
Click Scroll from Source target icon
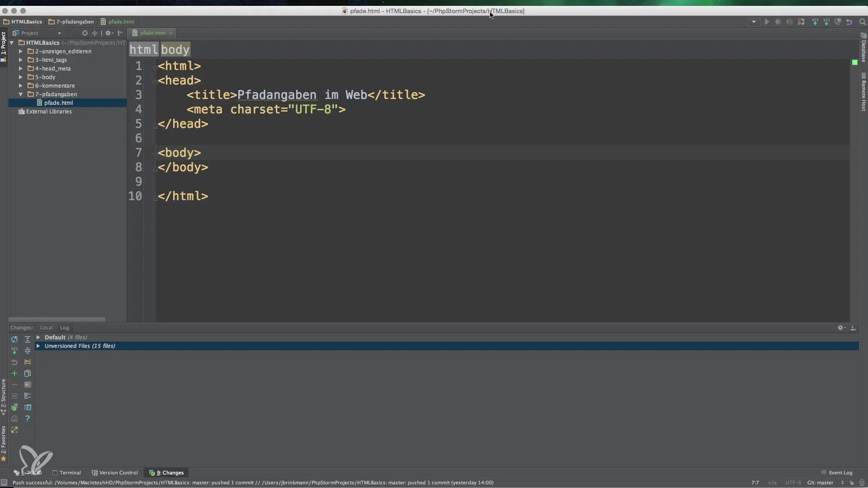point(85,33)
